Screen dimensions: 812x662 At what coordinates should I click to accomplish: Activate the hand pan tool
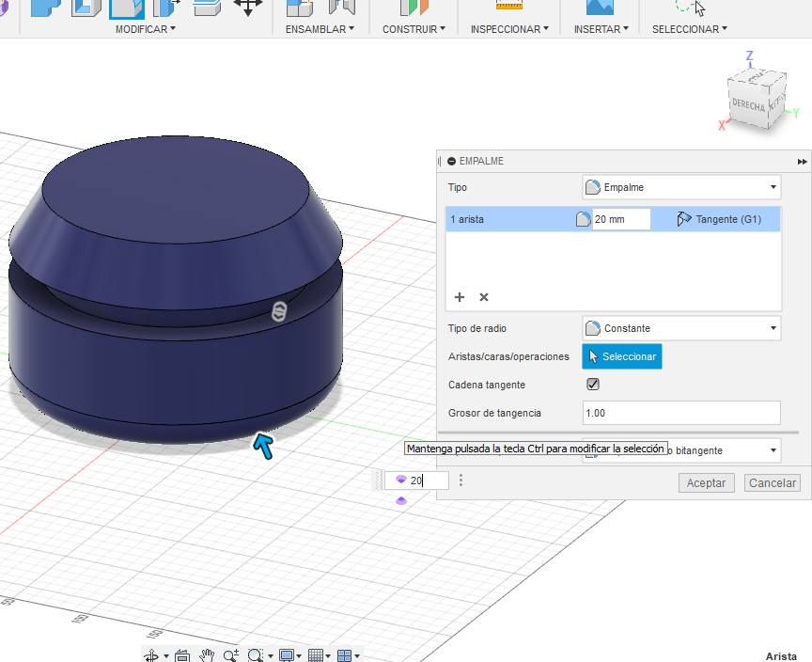click(207, 654)
